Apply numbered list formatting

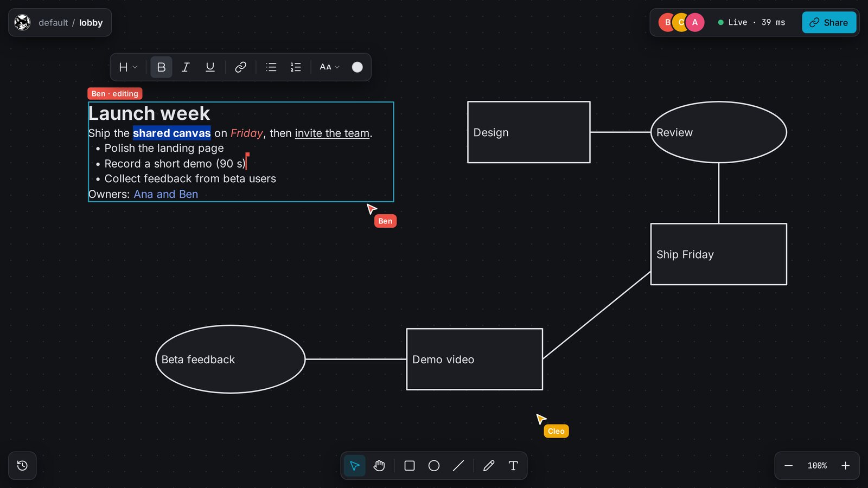pos(296,67)
